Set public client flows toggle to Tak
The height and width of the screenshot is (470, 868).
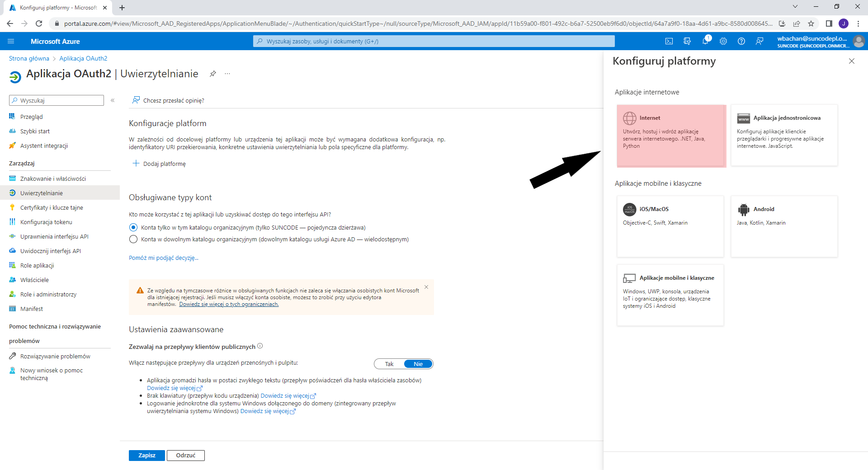point(389,364)
